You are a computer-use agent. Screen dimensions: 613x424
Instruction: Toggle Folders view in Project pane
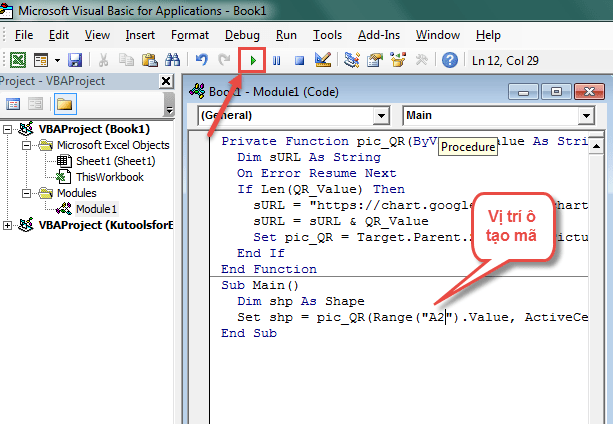(x=65, y=104)
